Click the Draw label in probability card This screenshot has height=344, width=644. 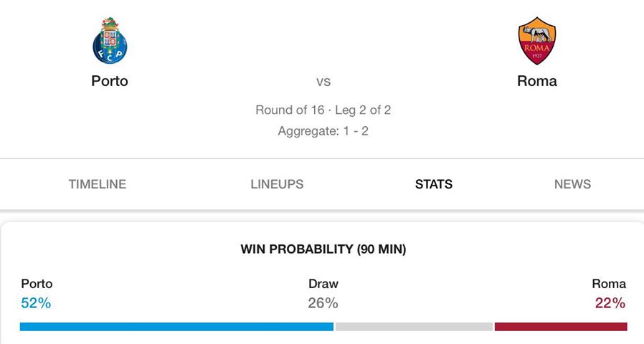point(323,284)
